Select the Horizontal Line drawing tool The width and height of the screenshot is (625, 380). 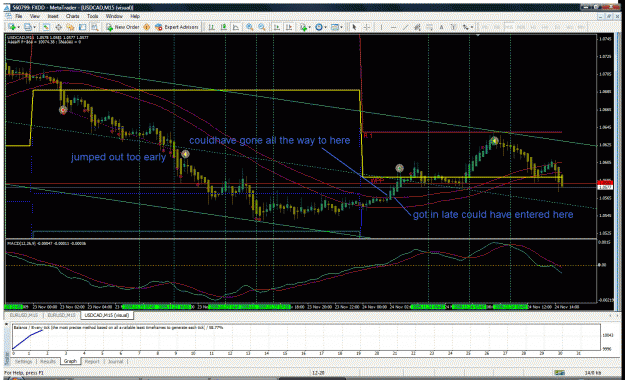(x=393, y=27)
